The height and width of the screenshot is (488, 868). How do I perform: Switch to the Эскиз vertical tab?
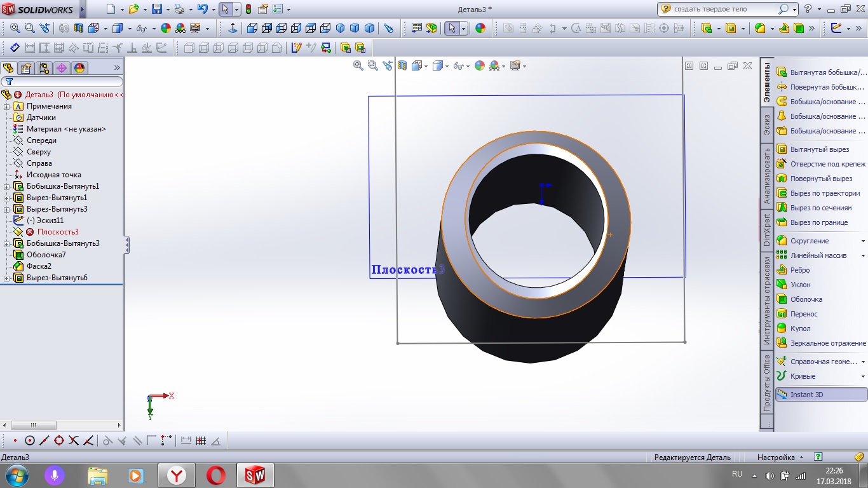[767, 125]
